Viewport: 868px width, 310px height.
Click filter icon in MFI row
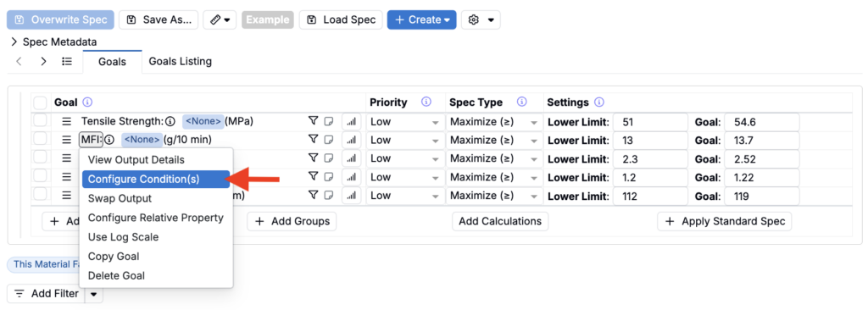tap(314, 140)
